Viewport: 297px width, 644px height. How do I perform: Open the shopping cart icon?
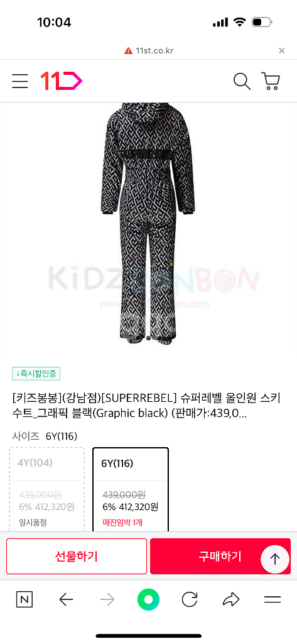[x=271, y=81]
